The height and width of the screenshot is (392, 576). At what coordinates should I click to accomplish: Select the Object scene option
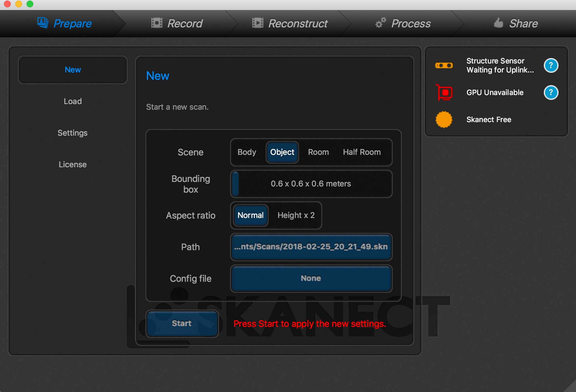[282, 152]
